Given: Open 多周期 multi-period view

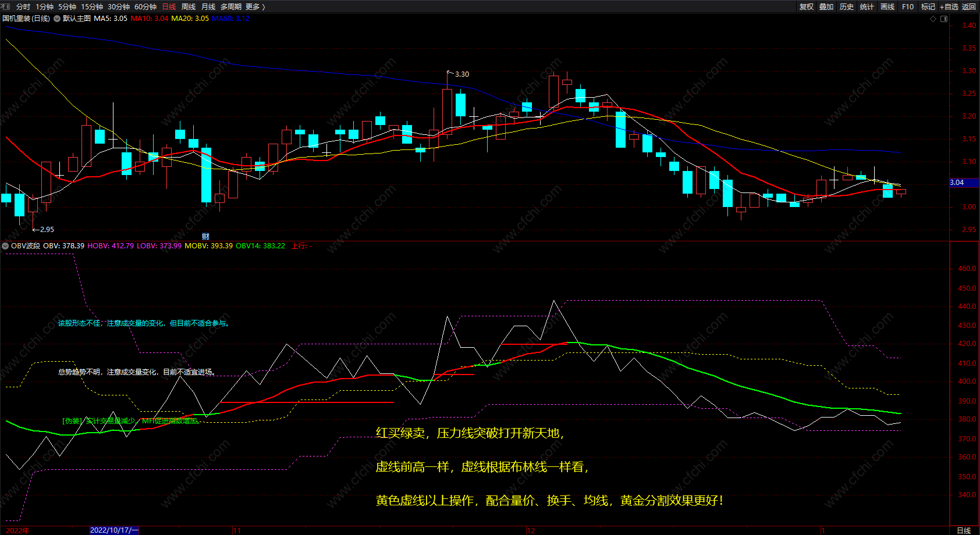Looking at the screenshot, I should tap(230, 7).
